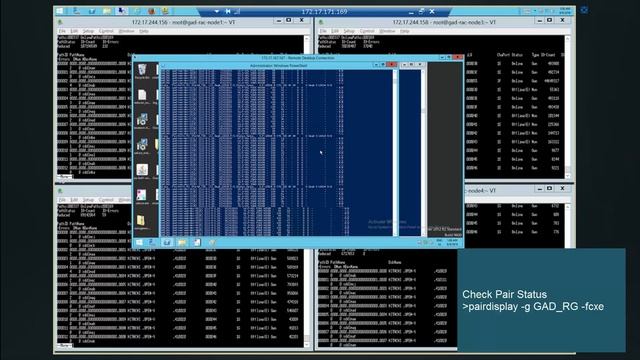Click node1 terminal vertical scrollbar
This screenshot has width=640, height=360.
tap(307, 106)
